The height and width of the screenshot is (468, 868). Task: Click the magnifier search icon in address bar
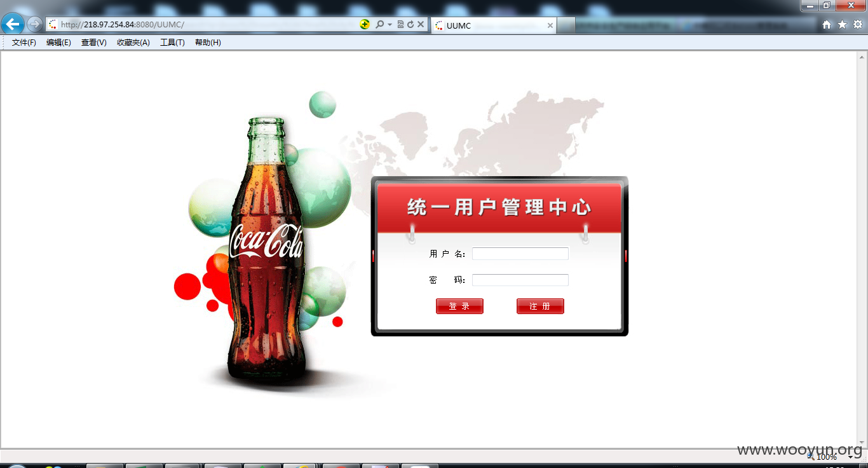(x=379, y=25)
